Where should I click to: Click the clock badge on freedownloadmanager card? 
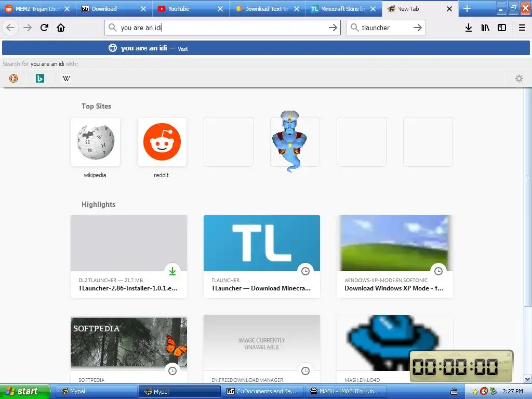[305, 371]
